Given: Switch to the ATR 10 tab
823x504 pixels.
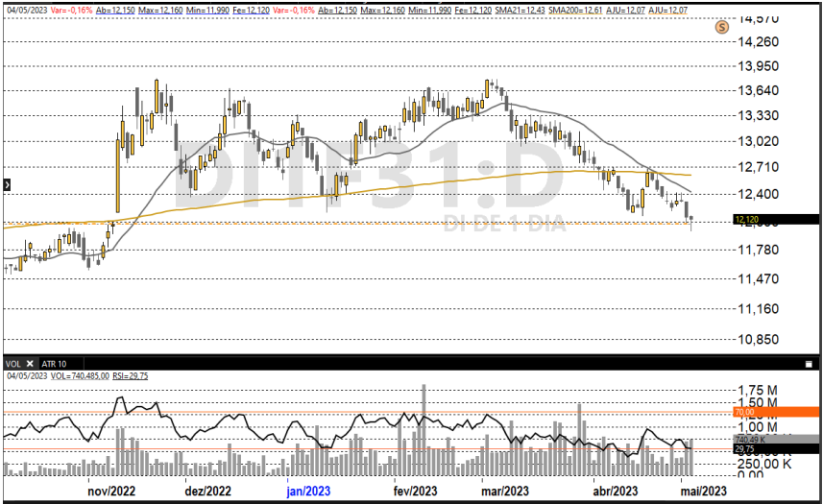Looking at the screenshot, I should pos(54,364).
